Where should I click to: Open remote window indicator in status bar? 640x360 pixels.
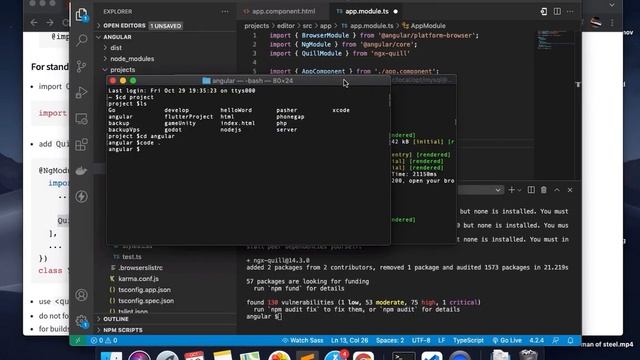tap(78, 340)
